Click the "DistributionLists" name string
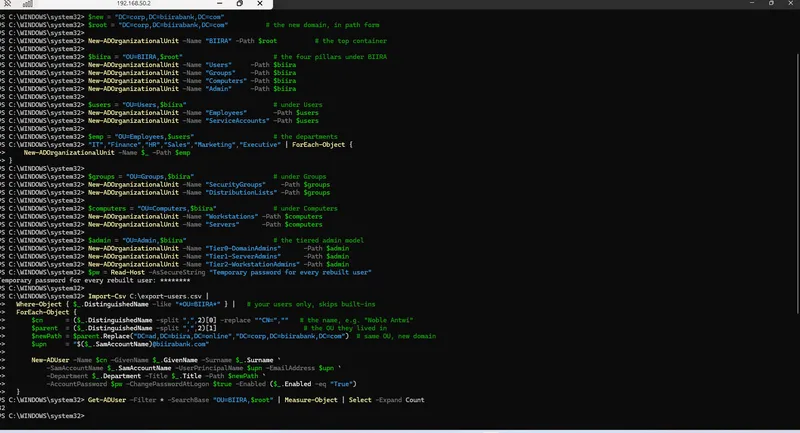 click(x=241, y=192)
